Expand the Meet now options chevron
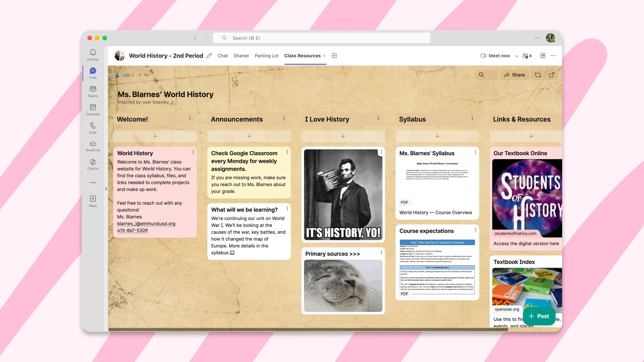Screen dimensions: 644x362 click(516, 56)
